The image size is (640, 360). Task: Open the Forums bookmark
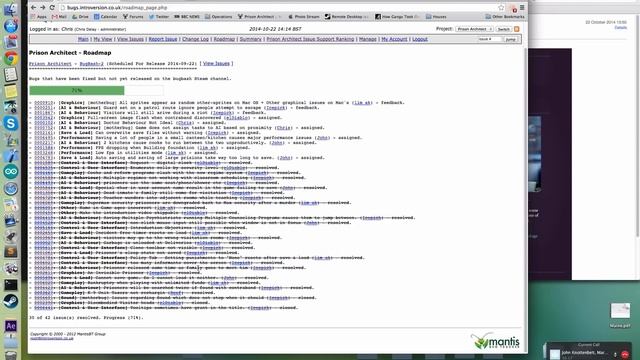[133, 17]
